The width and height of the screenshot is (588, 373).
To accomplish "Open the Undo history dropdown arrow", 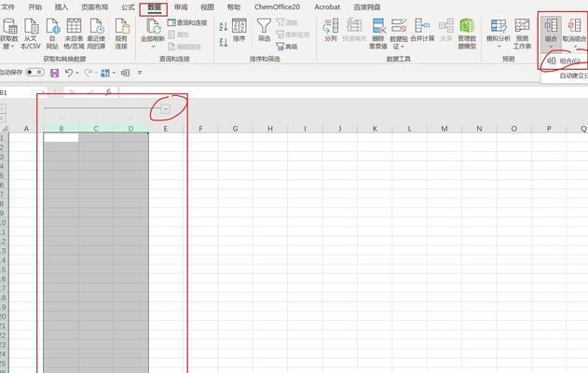I will click(76, 73).
